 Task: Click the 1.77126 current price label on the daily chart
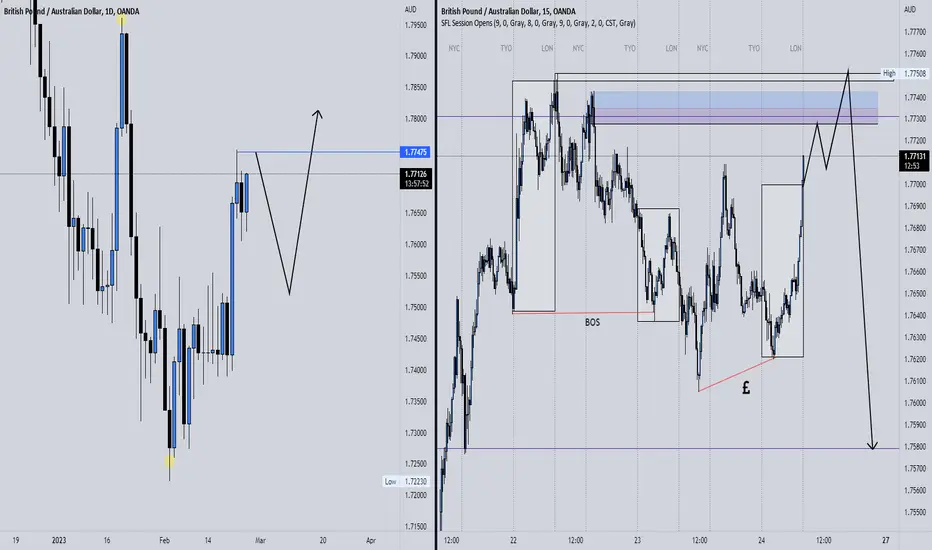pyautogui.click(x=415, y=178)
